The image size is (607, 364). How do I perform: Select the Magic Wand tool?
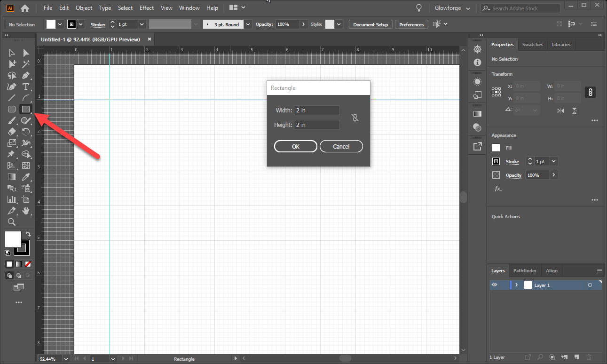tap(26, 64)
